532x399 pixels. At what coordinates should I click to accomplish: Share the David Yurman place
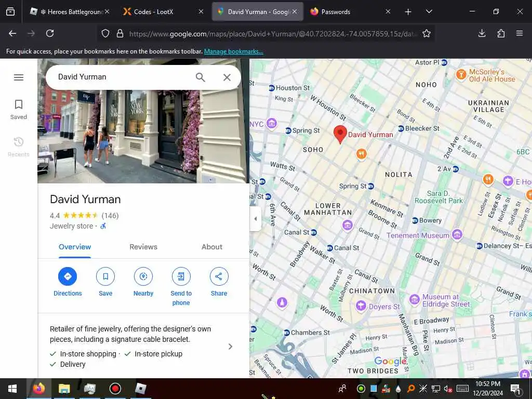coord(219,282)
